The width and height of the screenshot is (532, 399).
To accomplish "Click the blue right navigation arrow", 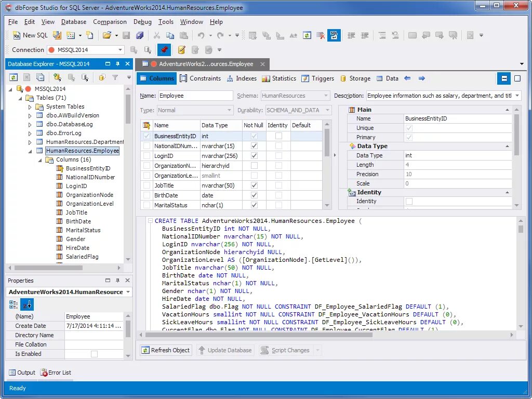I will 422,78.
